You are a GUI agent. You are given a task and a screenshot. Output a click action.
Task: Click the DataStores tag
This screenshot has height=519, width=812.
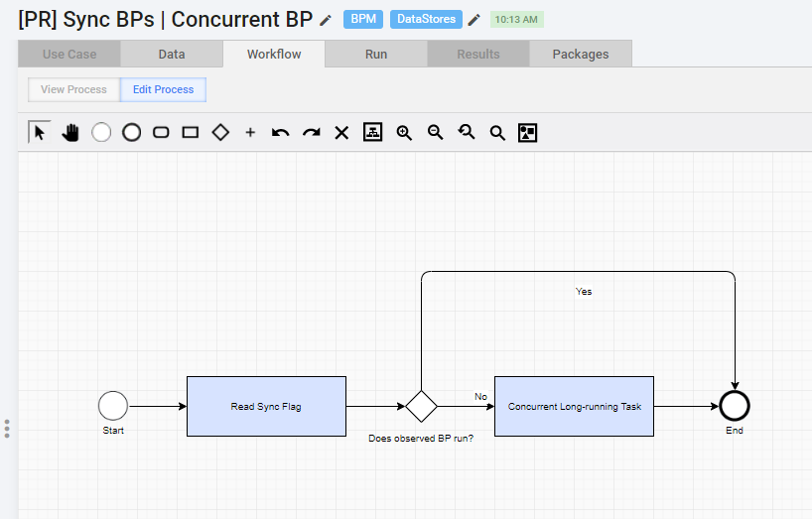(x=426, y=19)
